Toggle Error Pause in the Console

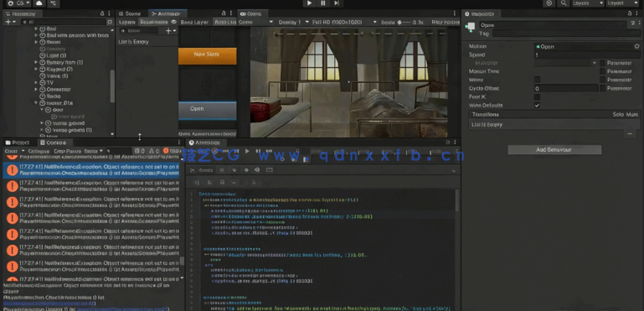click(67, 151)
